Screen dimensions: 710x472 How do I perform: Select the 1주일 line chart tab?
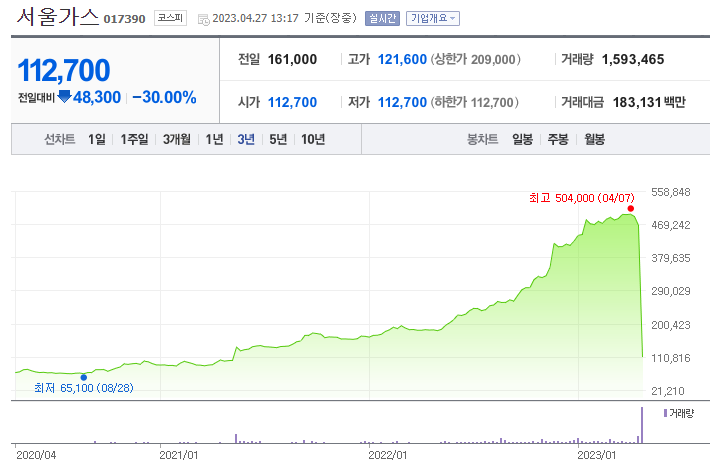click(134, 139)
